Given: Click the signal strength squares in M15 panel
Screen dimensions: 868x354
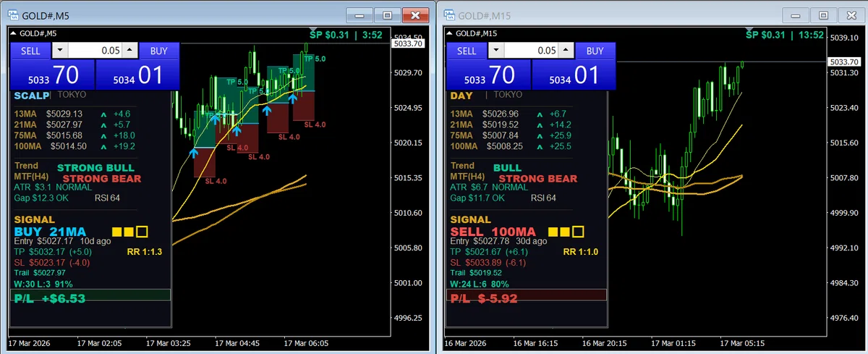Looking at the screenshot, I should pos(566,232).
